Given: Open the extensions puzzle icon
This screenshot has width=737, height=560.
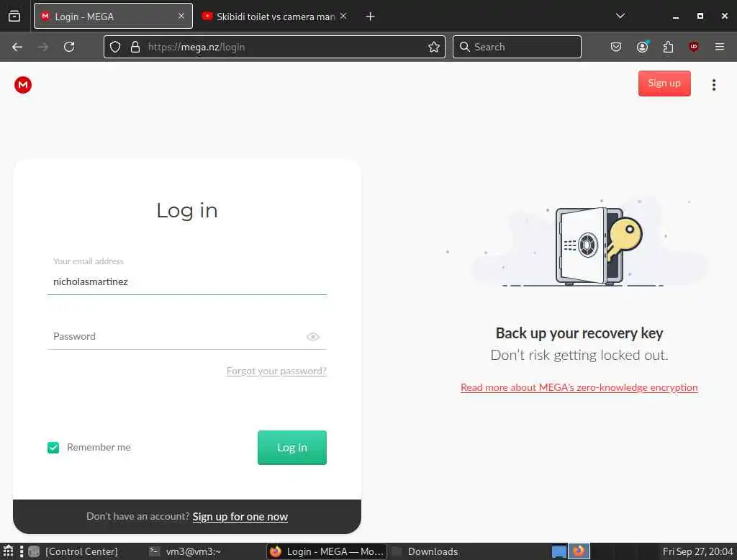Looking at the screenshot, I should (x=668, y=47).
